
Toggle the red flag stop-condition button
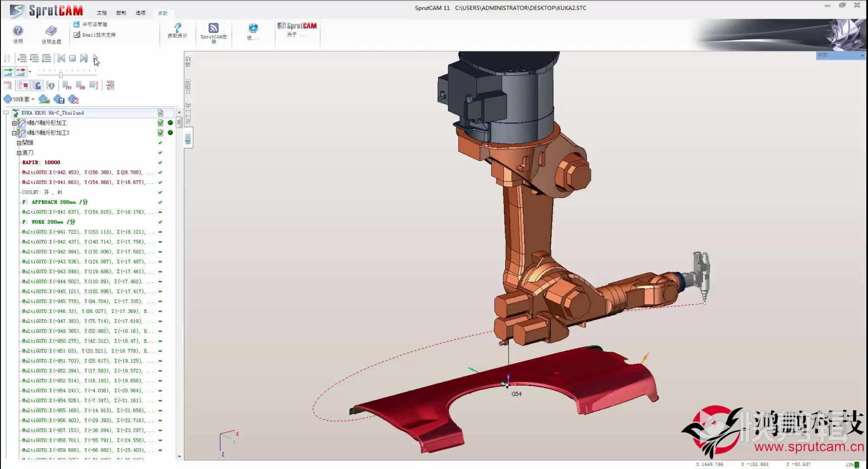[23, 86]
